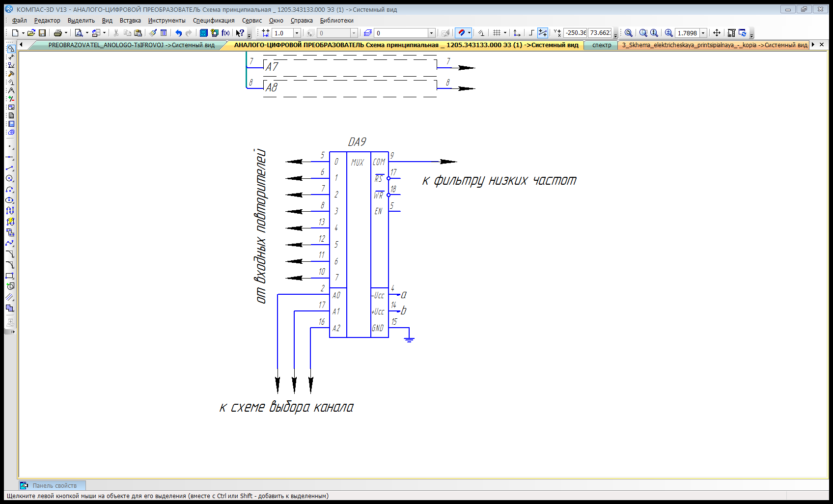Toggle the Geometry toolbar page button
This screenshot has width=833, height=504.
pyautogui.click(x=10, y=49)
